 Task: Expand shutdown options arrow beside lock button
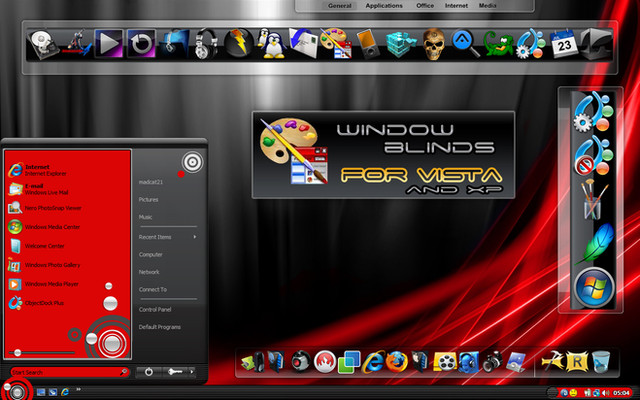[191, 372]
